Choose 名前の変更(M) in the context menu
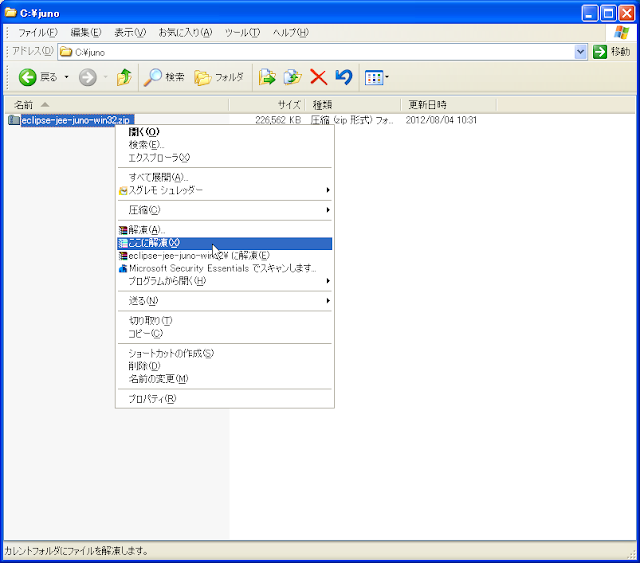 coord(224,379)
